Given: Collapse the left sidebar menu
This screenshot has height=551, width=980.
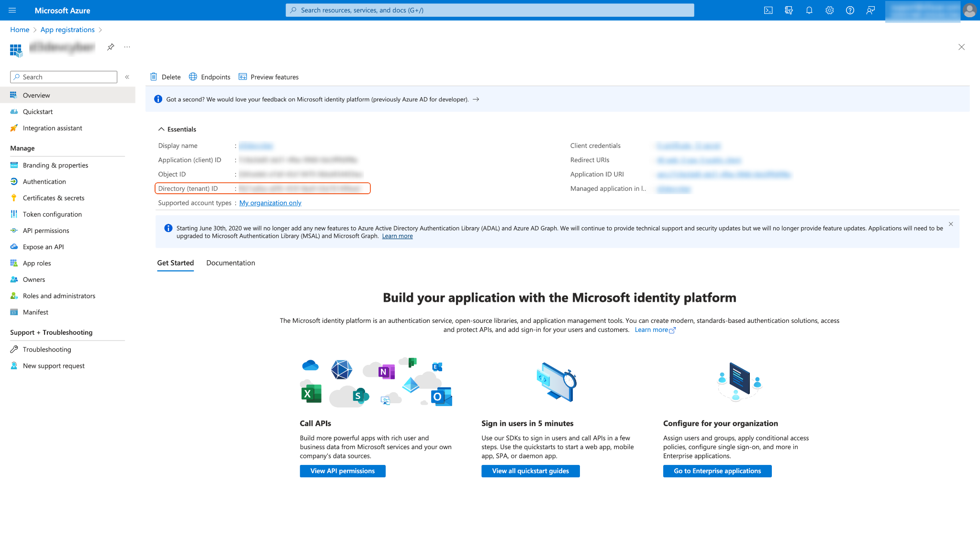Looking at the screenshot, I should coord(127,77).
